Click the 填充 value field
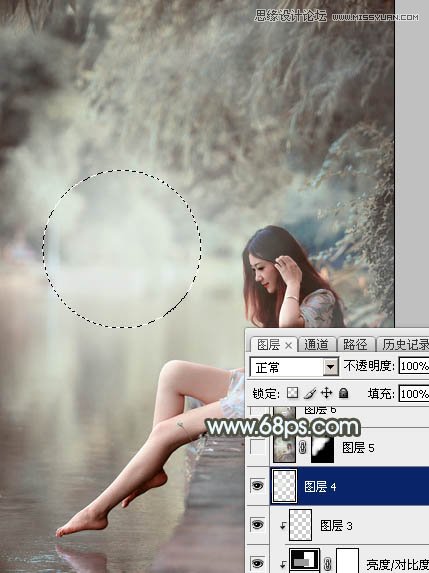 [x=414, y=394]
